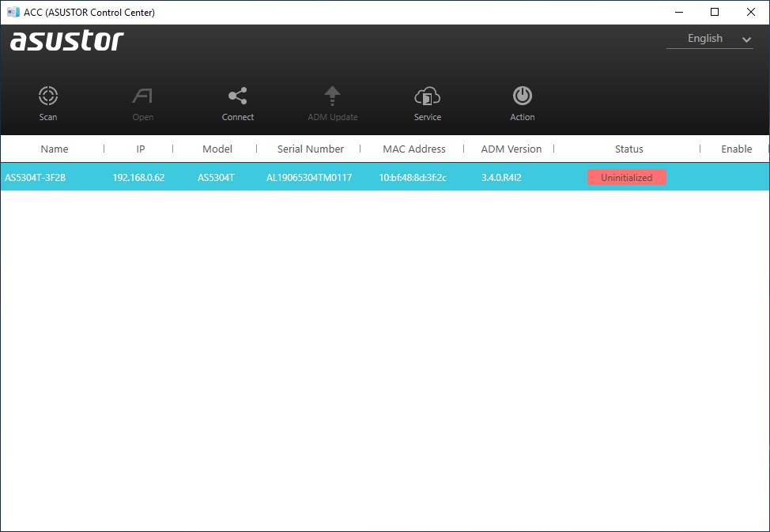
Task: Click the Scan icon in the toolbar
Action: (x=48, y=96)
